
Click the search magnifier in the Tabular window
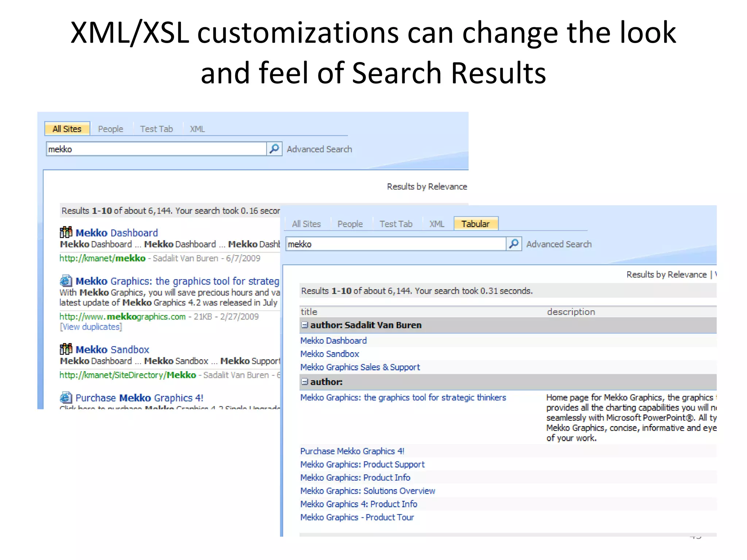[514, 244]
